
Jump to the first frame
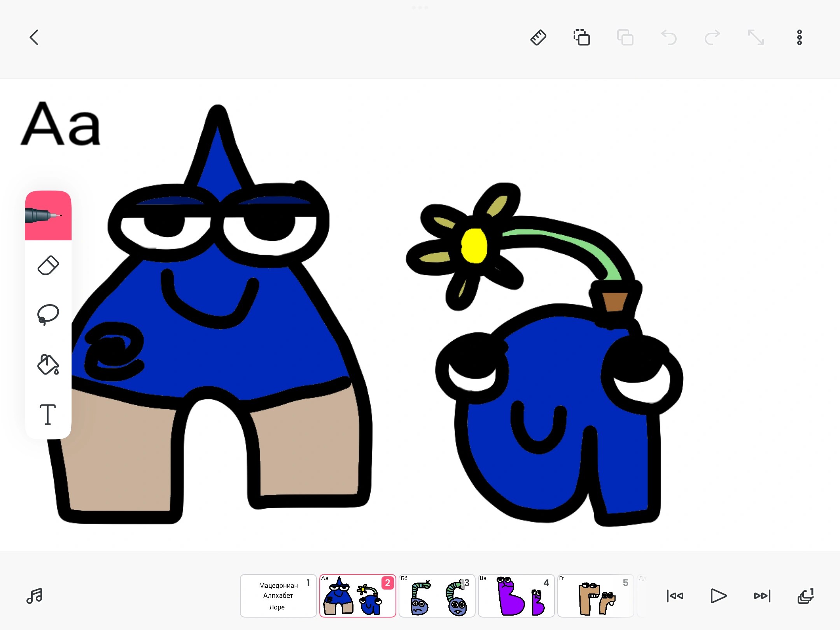(675, 596)
